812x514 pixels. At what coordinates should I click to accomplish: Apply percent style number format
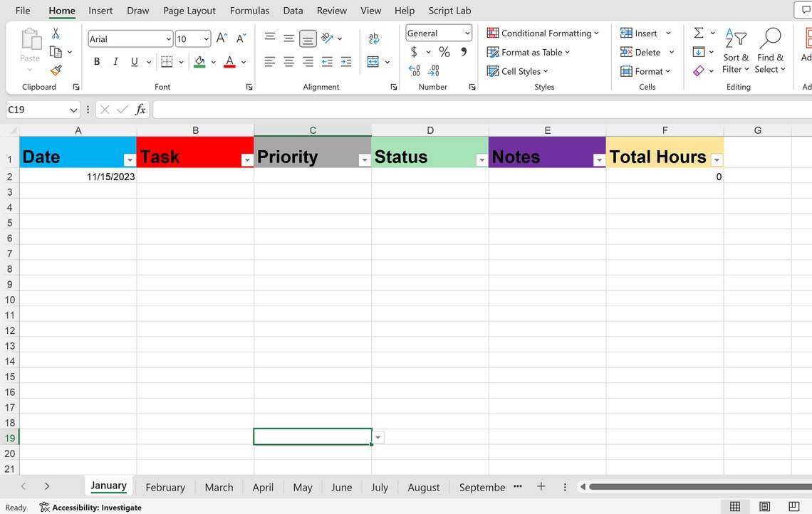[x=444, y=52]
